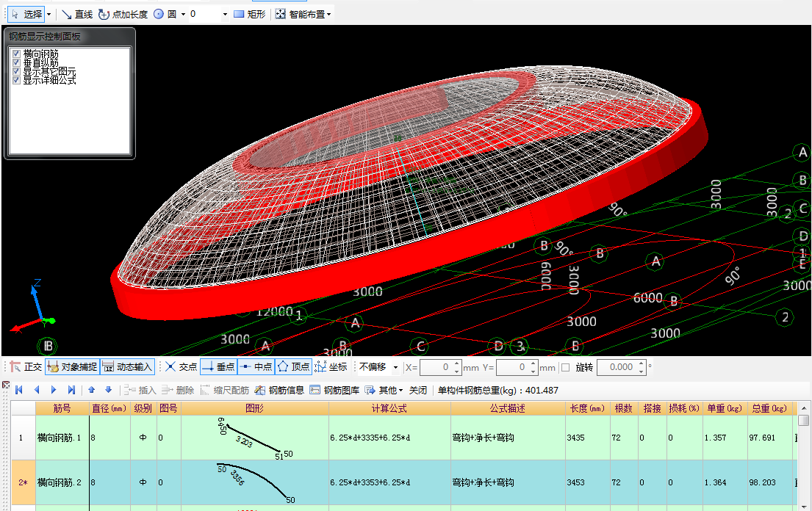Increase Y offset with up stepper

pyautogui.click(x=533, y=363)
